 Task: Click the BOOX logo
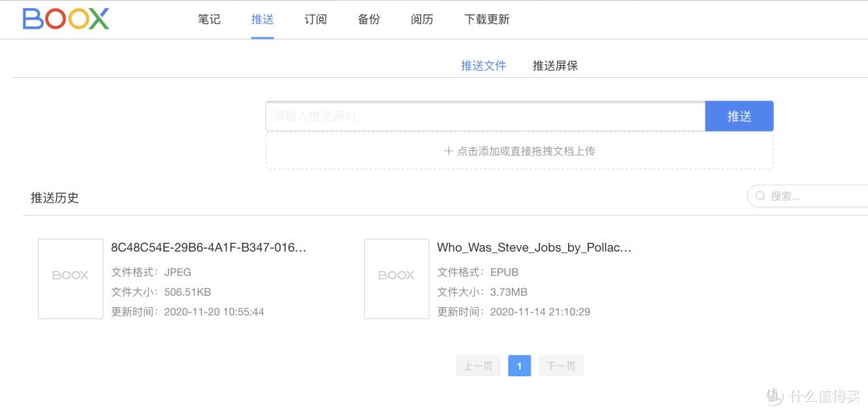pyautogui.click(x=66, y=18)
